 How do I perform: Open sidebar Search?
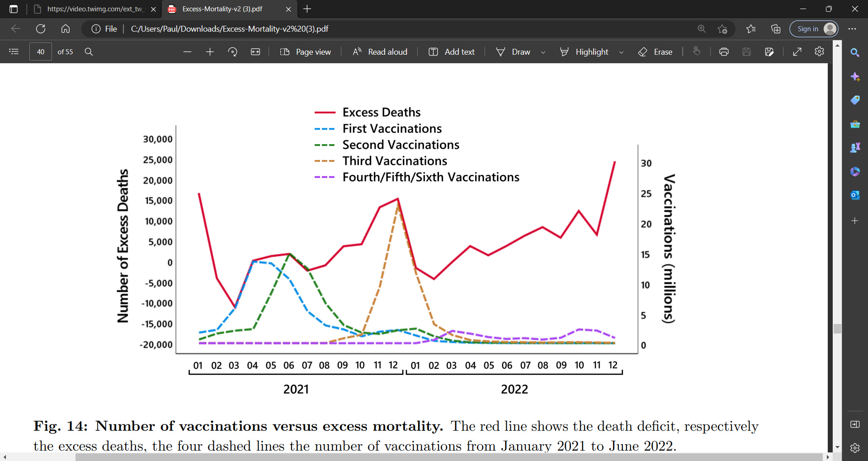point(855,53)
